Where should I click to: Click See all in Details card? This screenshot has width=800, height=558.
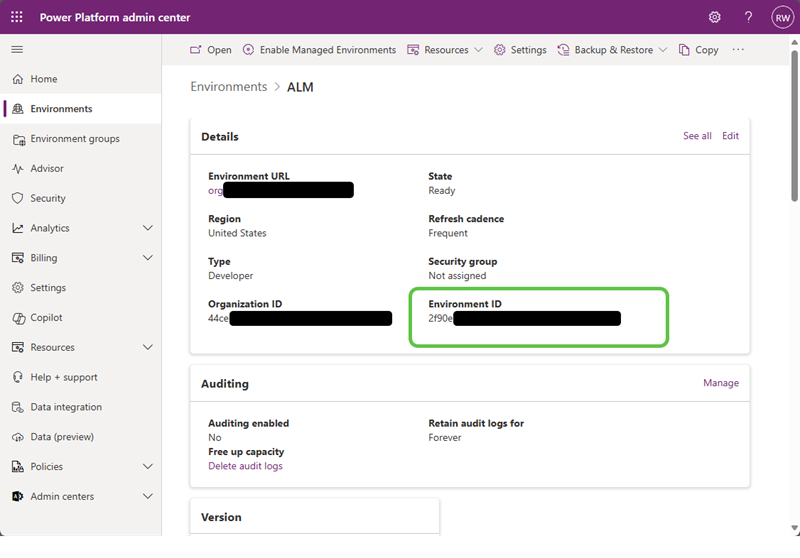(x=697, y=136)
